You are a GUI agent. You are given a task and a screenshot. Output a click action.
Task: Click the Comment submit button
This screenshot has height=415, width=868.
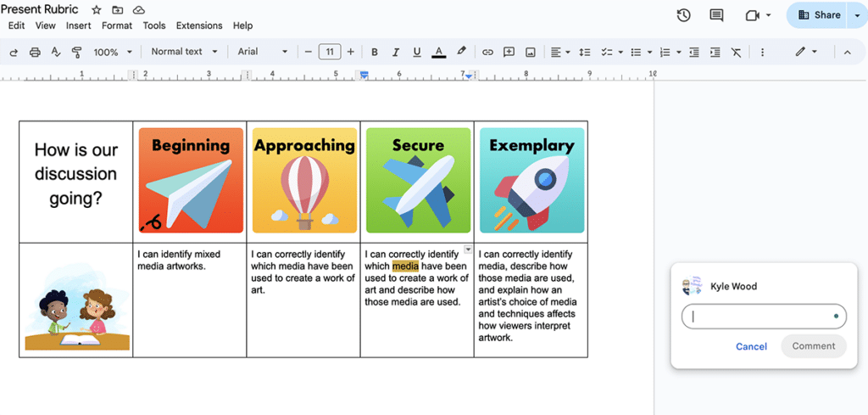[x=813, y=345]
